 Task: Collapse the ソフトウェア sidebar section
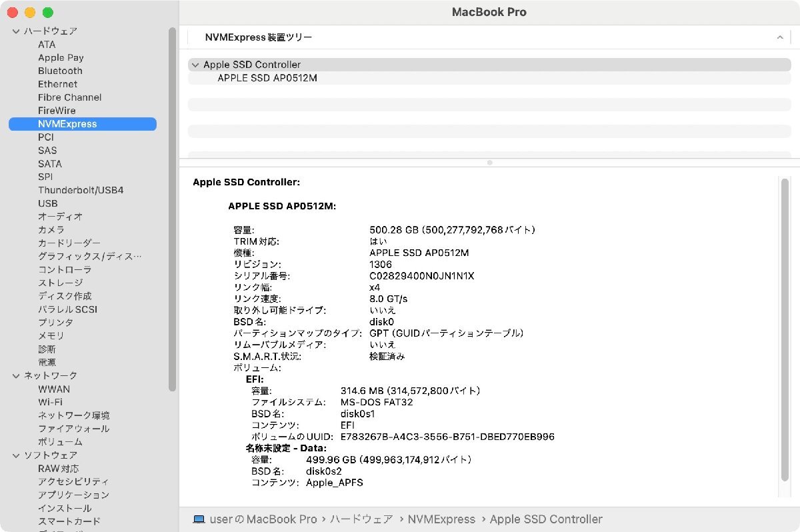coord(16,455)
